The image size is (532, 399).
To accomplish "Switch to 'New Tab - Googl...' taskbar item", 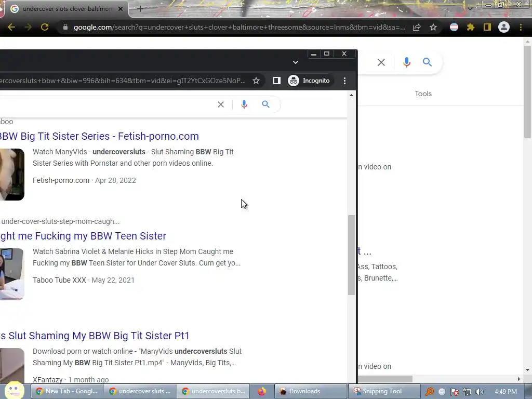I will click(66, 391).
